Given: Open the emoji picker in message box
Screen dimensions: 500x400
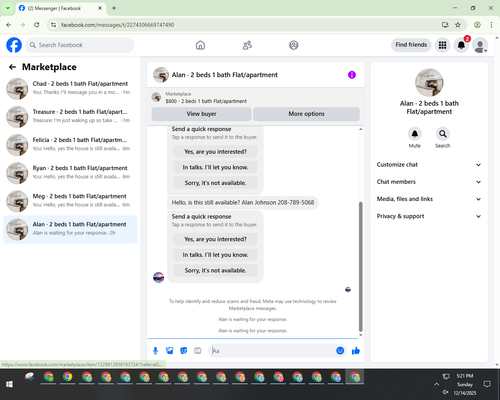Looking at the screenshot, I should click(340, 351).
